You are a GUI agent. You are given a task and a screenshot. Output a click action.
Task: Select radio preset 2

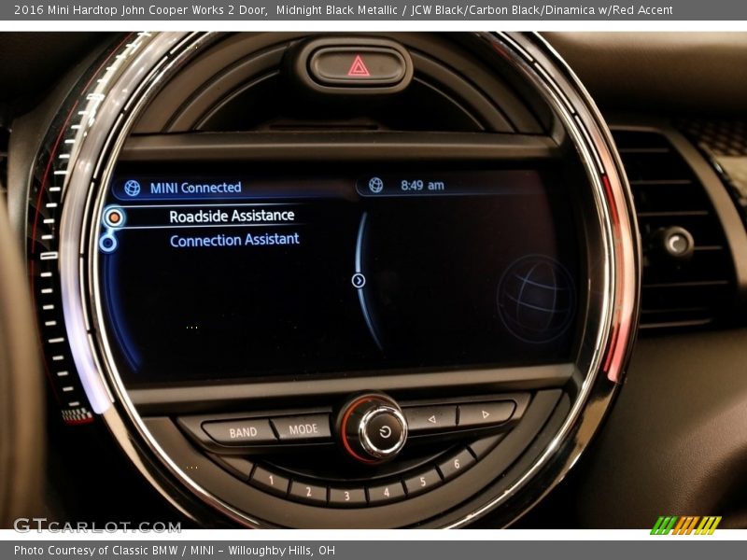tap(308, 492)
